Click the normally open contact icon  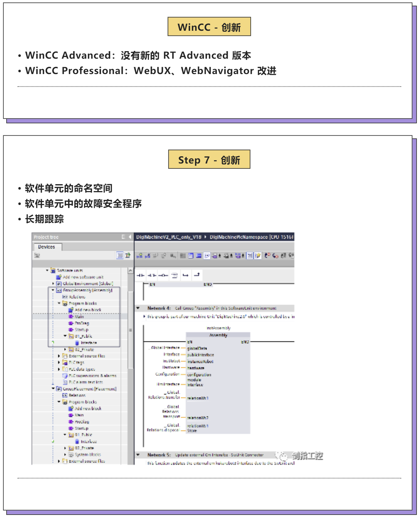pyautogui.click(x=140, y=275)
